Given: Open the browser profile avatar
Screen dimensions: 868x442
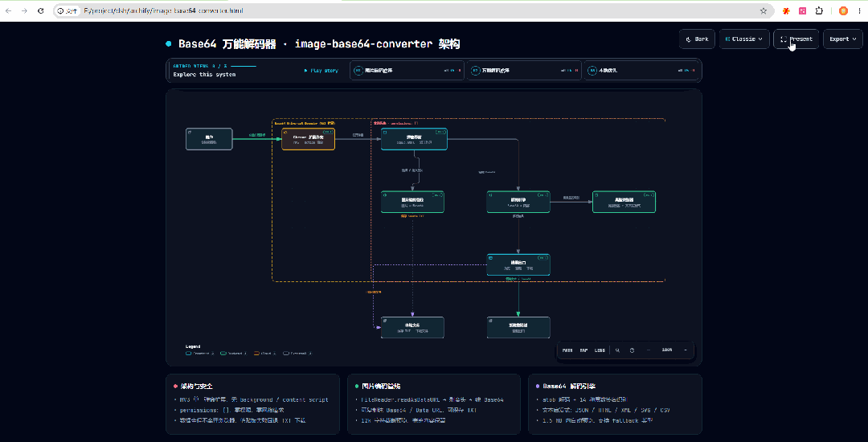Looking at the screenshot, I should (x=843, y=10).
